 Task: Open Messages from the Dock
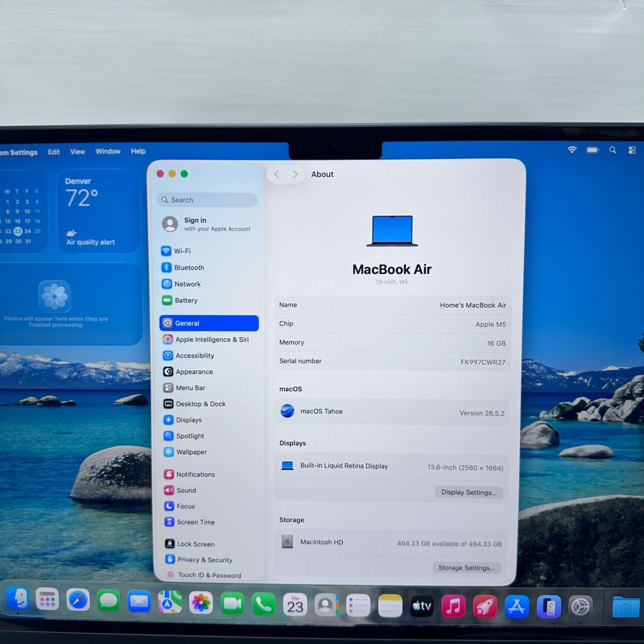point(108,601)
